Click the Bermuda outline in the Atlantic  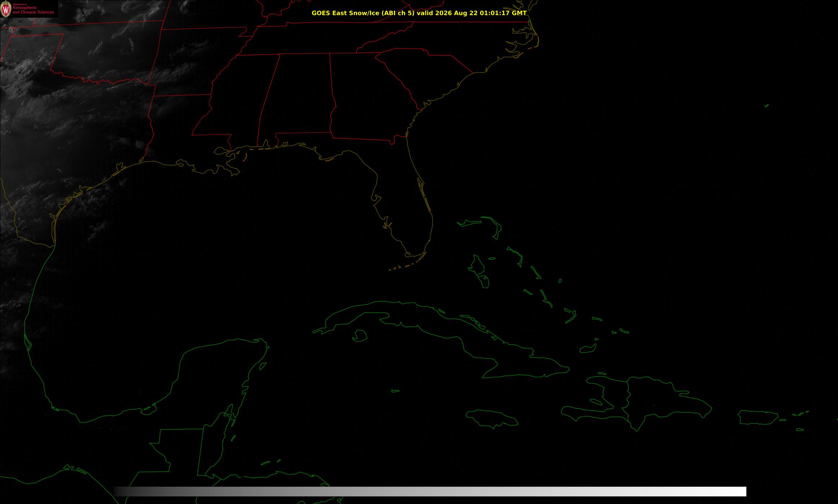pyautogui.click(x=767, y=105)
